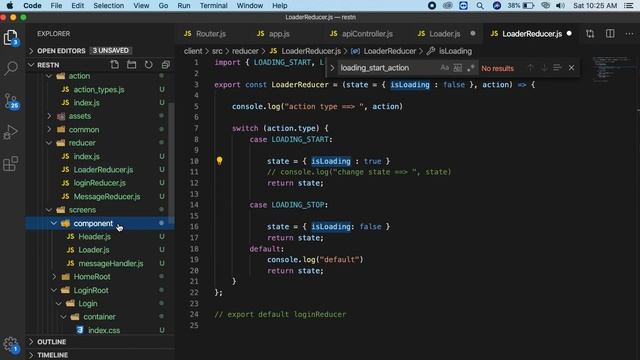Image resolution: width=640 pixels, height=360 pixels.
Task: Open the Manage gear icon
Action: click(x=11, y=345)
